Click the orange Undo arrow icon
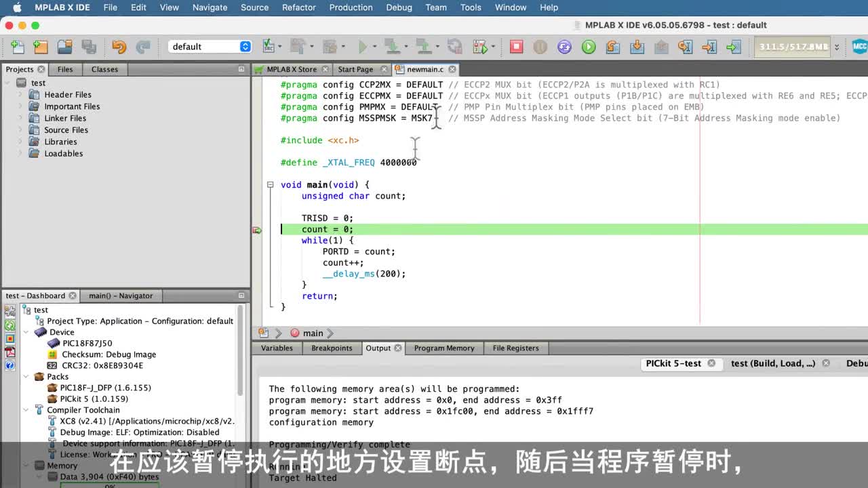Screen dimensions: 868x488 click(x=119, y=47)
